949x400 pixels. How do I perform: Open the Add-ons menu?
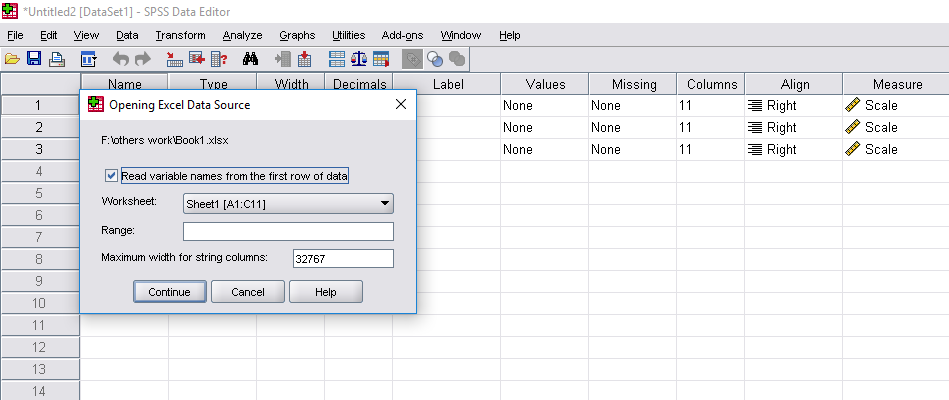pyautogui.click(x=402, y=35)
